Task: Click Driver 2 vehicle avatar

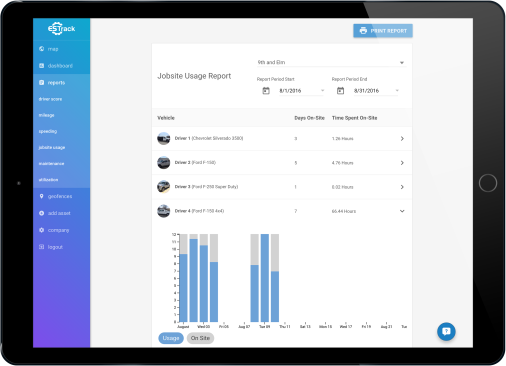Action: 164,163
